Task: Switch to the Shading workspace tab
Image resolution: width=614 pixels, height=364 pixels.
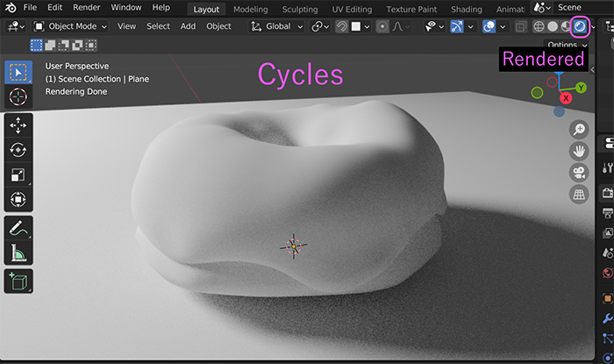Action: click(x=467, y=10)
